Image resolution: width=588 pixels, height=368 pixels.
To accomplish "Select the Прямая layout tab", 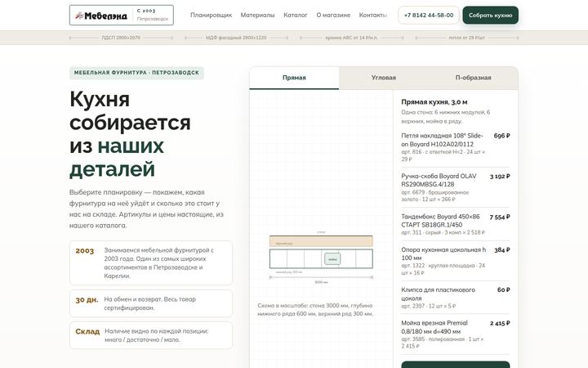I will [x=294, y=78].
